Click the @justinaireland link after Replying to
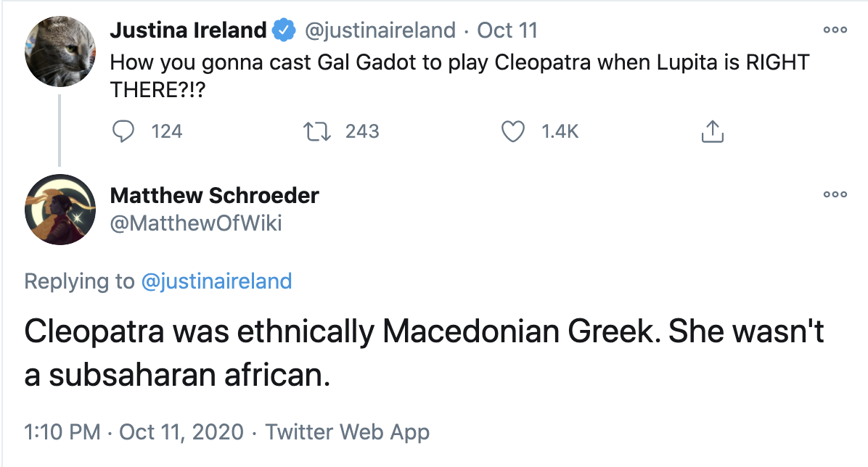This screenshot has width=868, height=467. coord(216,281)
